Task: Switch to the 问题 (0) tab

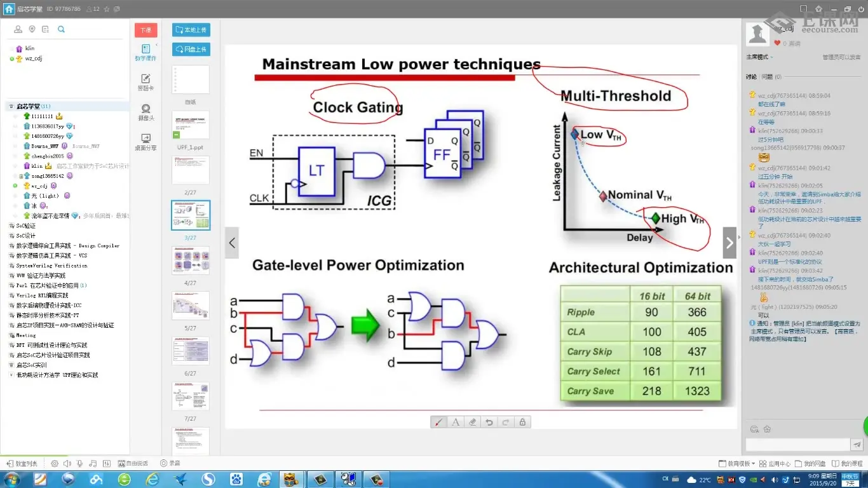Action: [771, 77]
